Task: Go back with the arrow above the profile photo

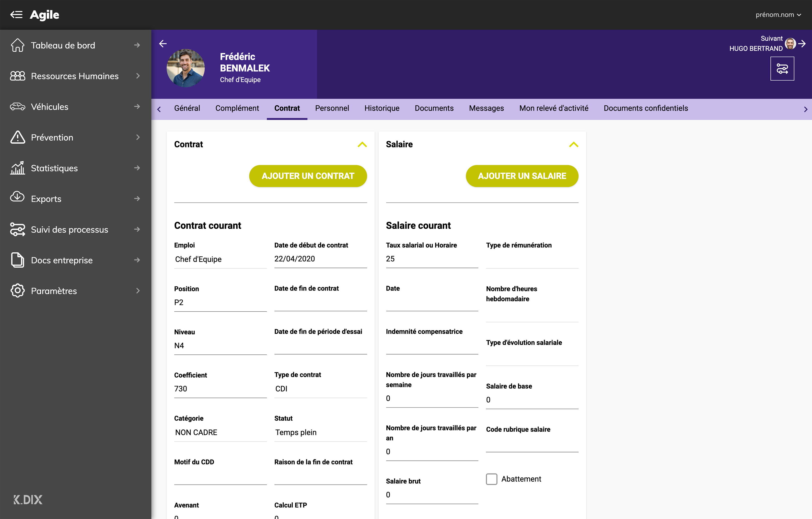Action: (163, 44)
